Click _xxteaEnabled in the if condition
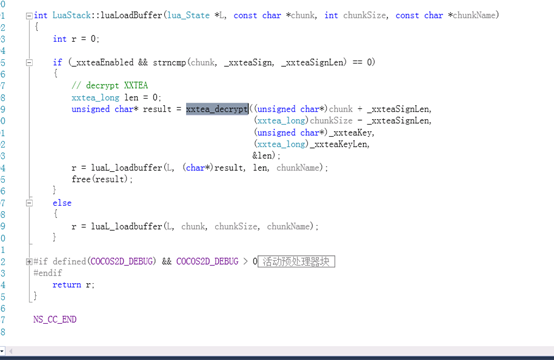This screenshot has width=554, height=360. pyautogui.click(x=101, y=63)
